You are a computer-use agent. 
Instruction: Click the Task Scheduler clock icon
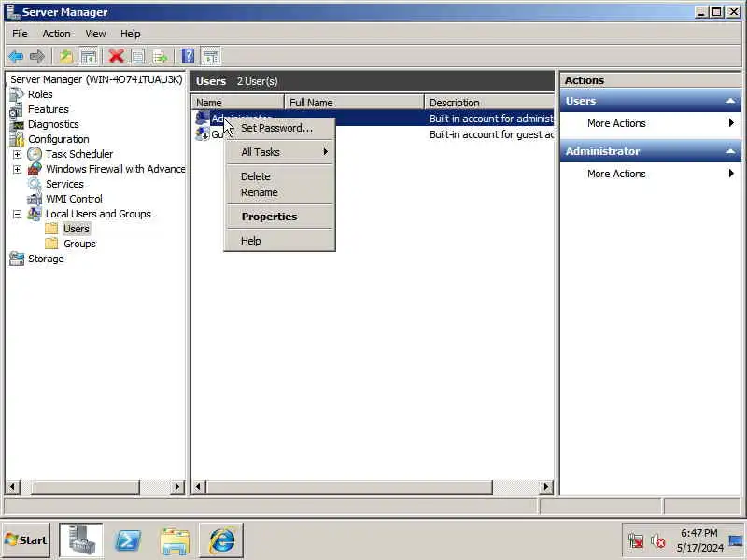[x=35, y=154]
